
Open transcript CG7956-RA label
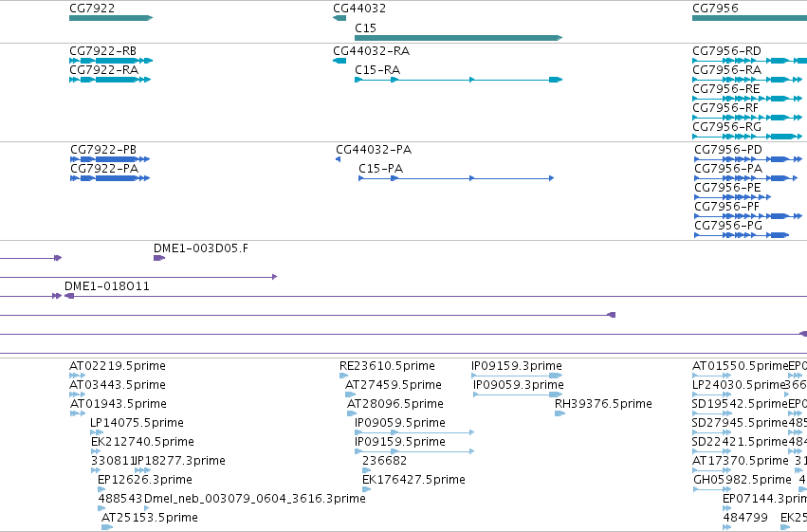726,70
